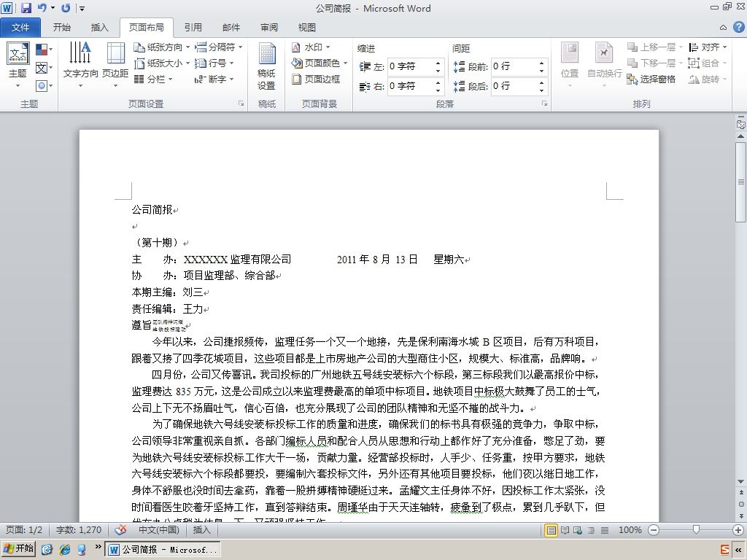Click the spelling check icon in status bar

(121, 529)
